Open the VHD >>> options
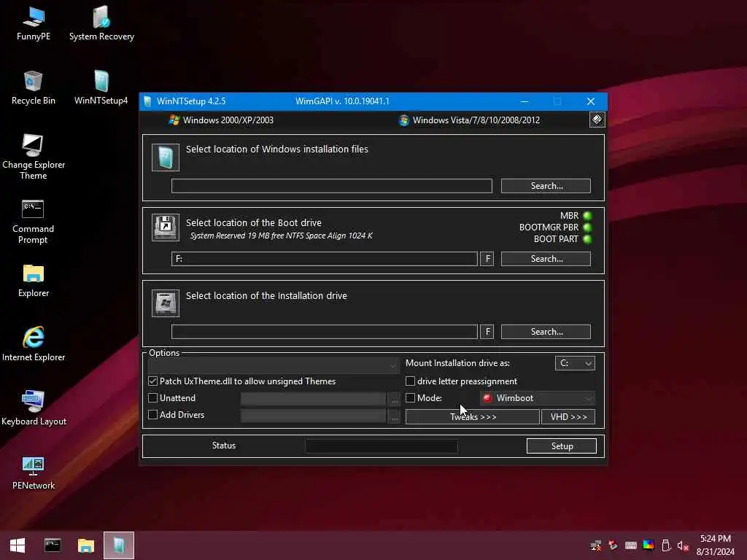Image resolution: width=747 pixels, height=560 pixels. 568,416
